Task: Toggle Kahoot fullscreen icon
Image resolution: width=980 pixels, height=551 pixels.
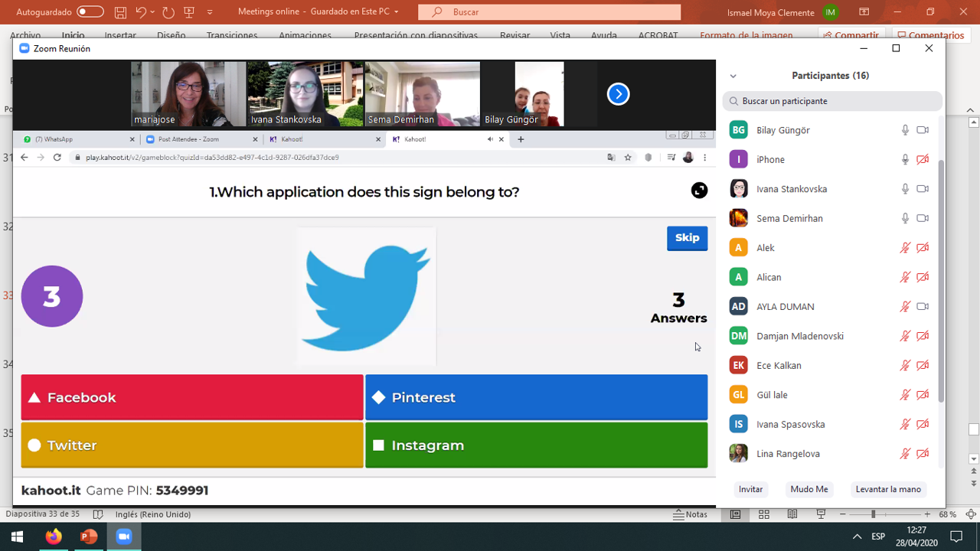Action: 699,191
